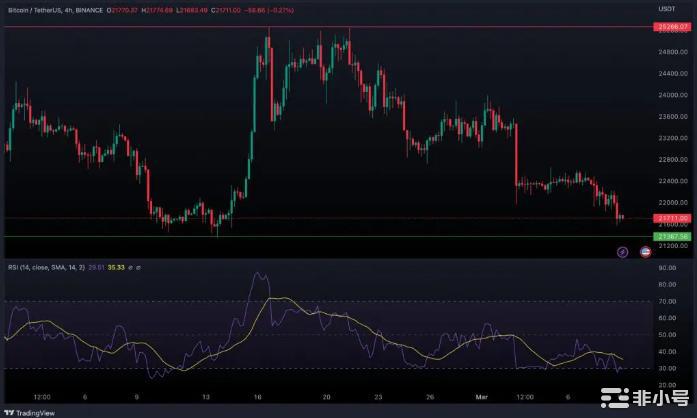Select the 23200.00 price axis label
The height and width of the screenshot is (418, 697).
pyautogui.click(x=673, y=138)
